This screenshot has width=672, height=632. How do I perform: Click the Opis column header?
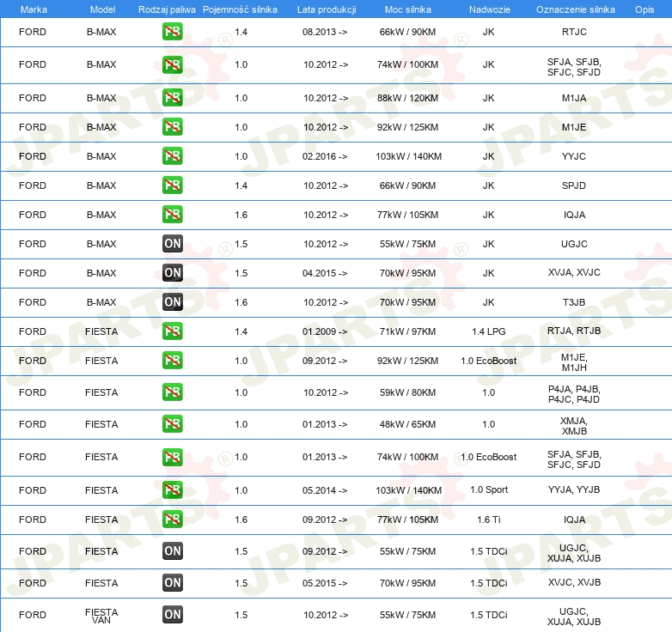[x=645, y=9]
